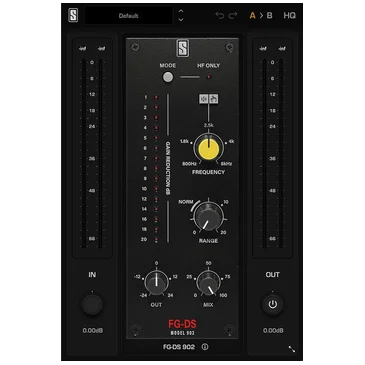Toggle the MODE button
This screenshot has height=365, width=365.
(x=168, y=77)
